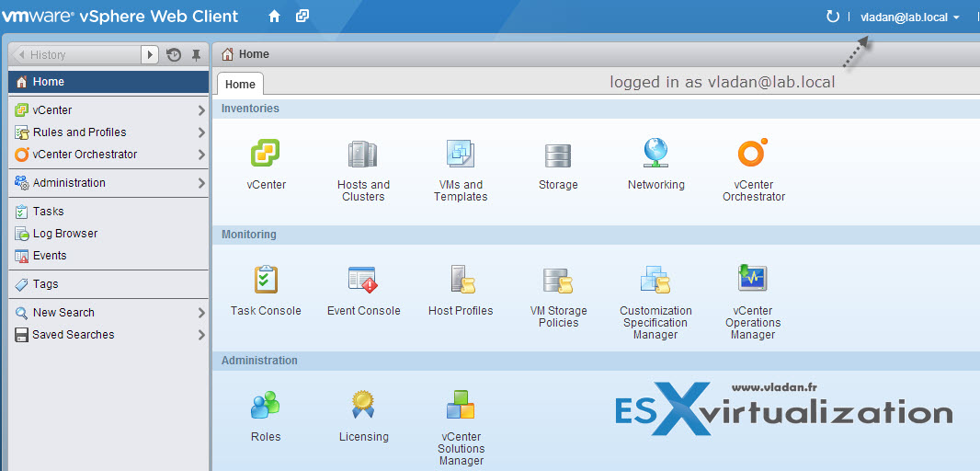Expand the Saved Searches row chevron
980x471 pixels.
pyautogui.click(x=201, y=335)
